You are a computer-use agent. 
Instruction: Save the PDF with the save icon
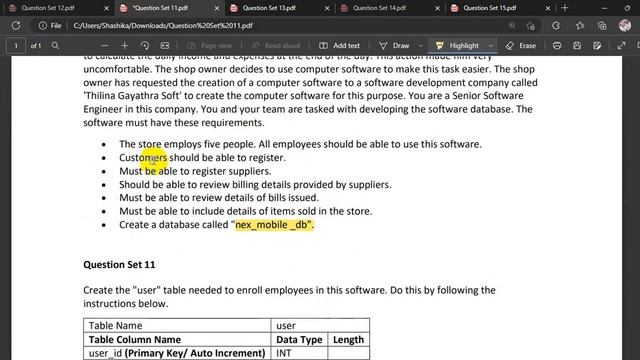[577, 46]
